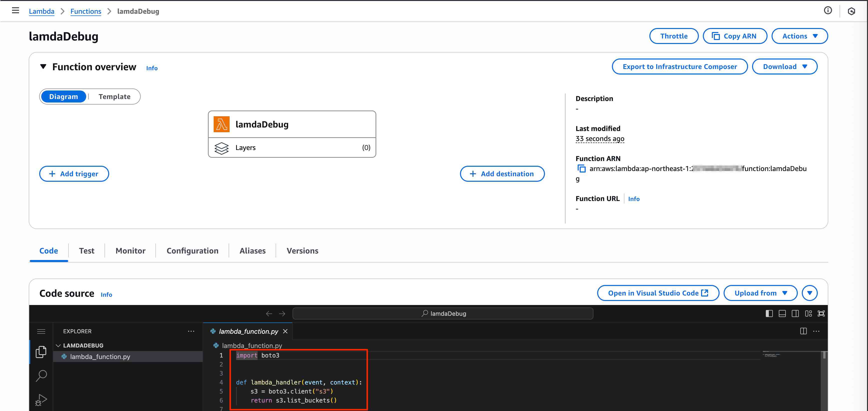Image resolution: width=868 pixels, height=411 pixels.
Task: Collapse the Function overview section
Action: [43, 67]
